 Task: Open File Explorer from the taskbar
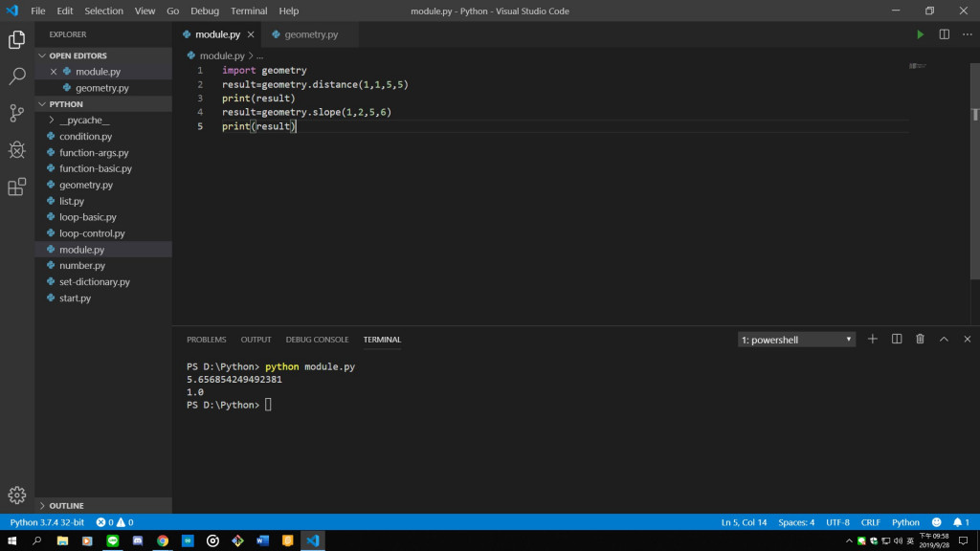(62, 541)
